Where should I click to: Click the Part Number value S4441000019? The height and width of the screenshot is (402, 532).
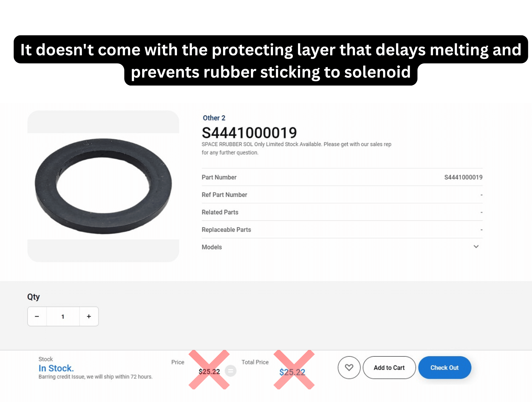463,177
